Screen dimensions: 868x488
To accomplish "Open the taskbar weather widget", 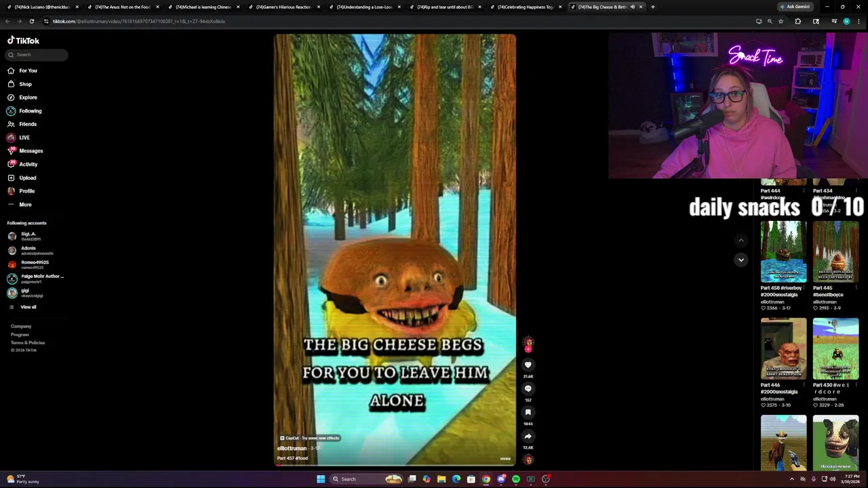I will tap(24, 479).
